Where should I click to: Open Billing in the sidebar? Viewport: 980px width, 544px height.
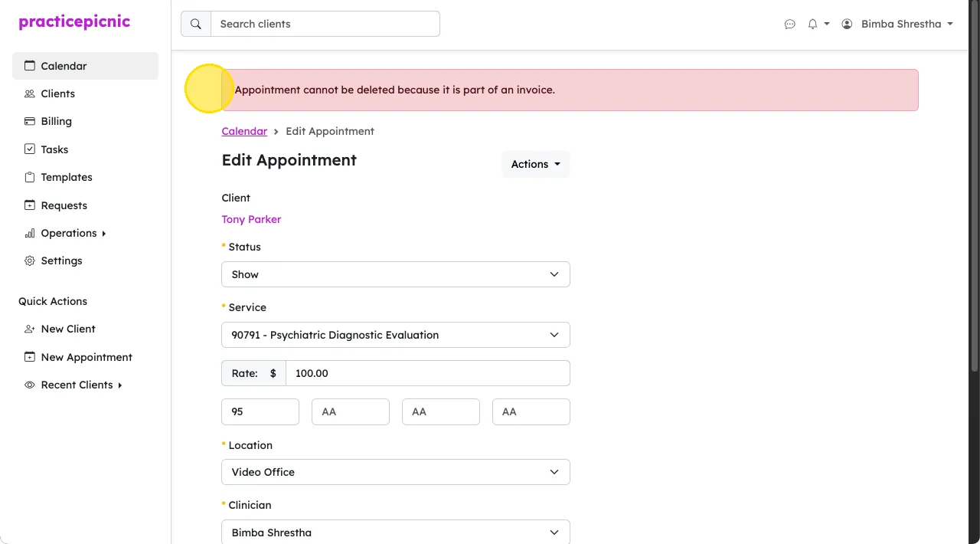85,121
